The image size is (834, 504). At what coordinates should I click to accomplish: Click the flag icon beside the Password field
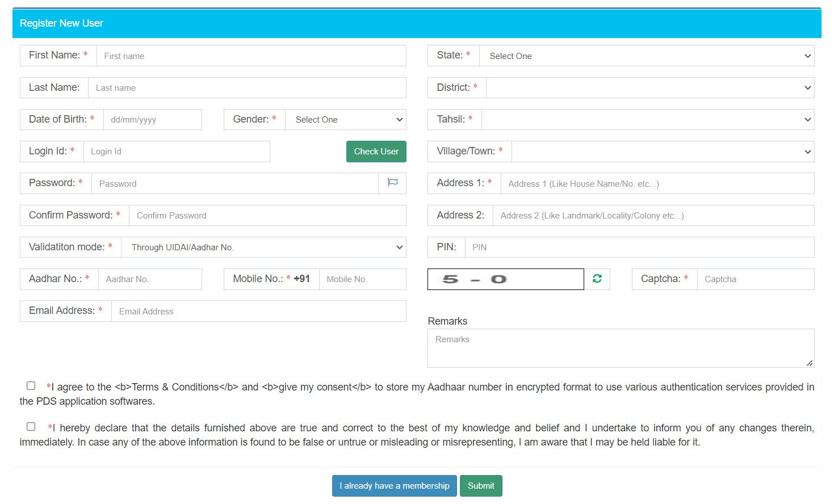click(392, 183)
